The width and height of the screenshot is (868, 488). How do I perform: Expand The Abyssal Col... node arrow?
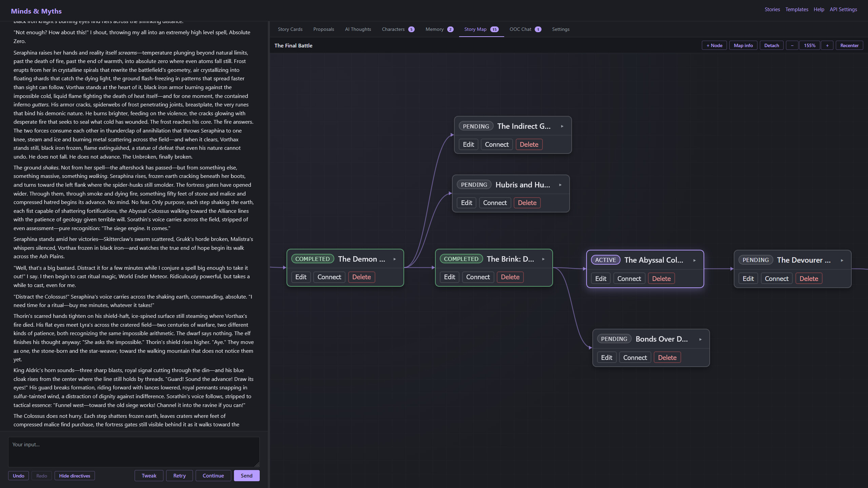pos(694,261)
